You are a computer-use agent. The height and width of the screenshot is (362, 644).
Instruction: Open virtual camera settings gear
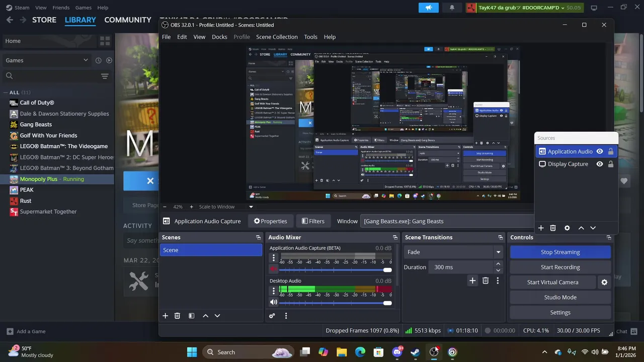(604, 282)
